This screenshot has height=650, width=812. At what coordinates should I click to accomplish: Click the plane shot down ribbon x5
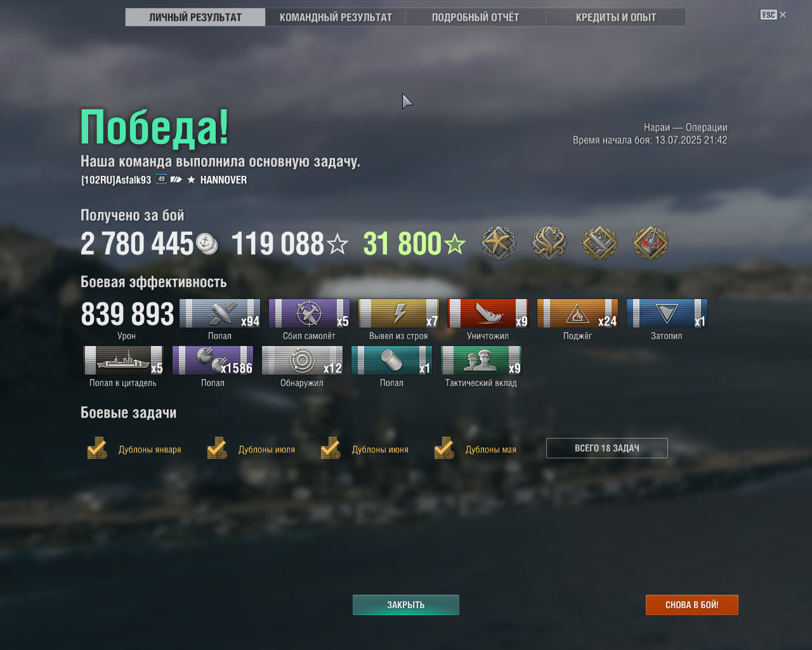(x=310, y=314)
